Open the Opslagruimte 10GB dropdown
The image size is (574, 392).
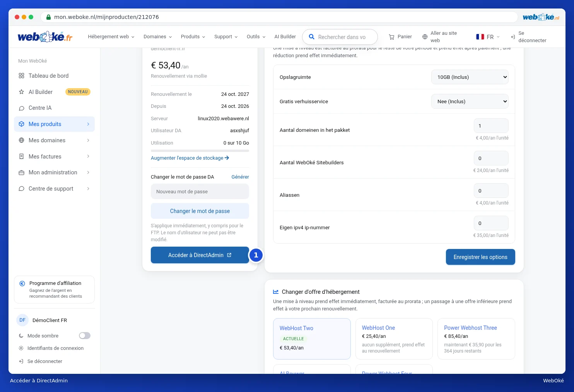tap(470, 77)
